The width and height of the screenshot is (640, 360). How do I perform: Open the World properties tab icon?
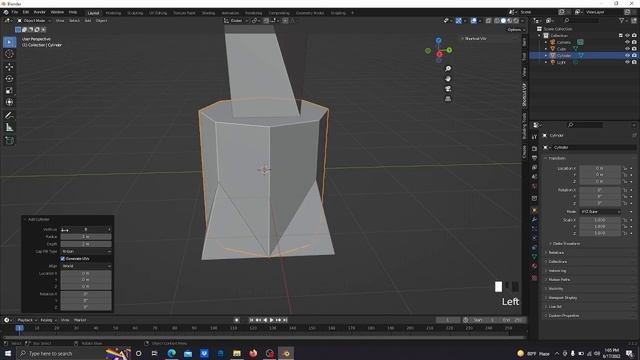click(534, 186)
